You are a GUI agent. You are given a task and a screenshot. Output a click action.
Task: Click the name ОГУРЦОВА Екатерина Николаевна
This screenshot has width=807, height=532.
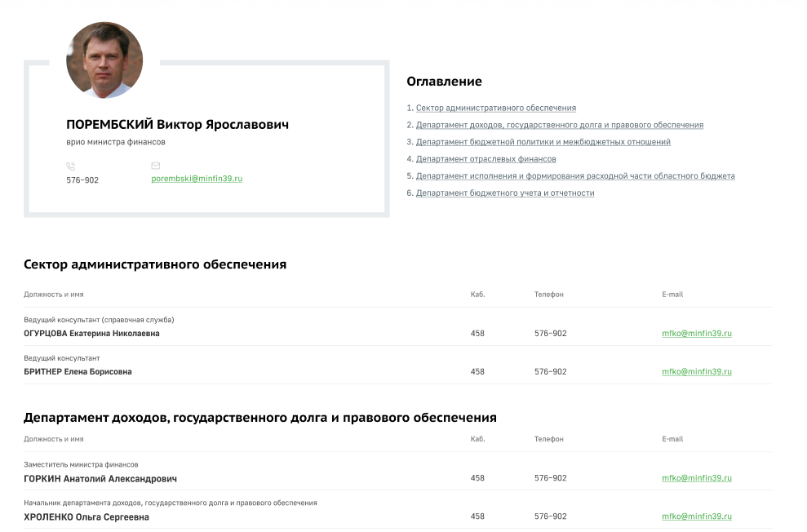tap(91, 333)
